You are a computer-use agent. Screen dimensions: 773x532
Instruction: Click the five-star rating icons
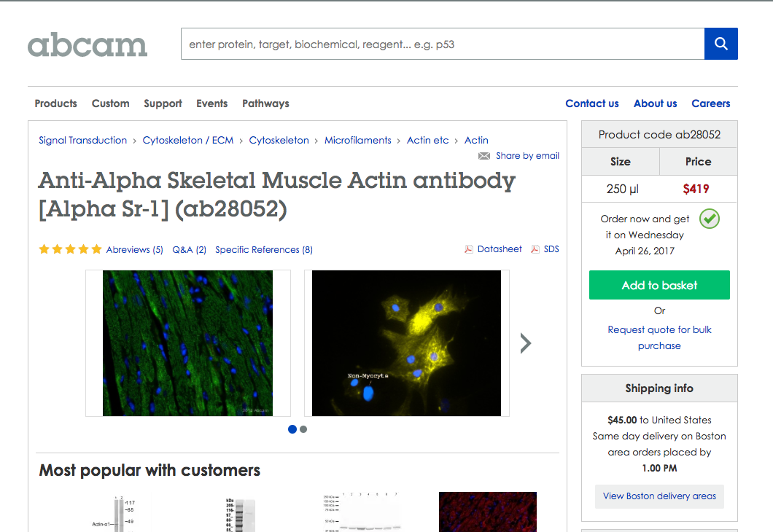71,249
